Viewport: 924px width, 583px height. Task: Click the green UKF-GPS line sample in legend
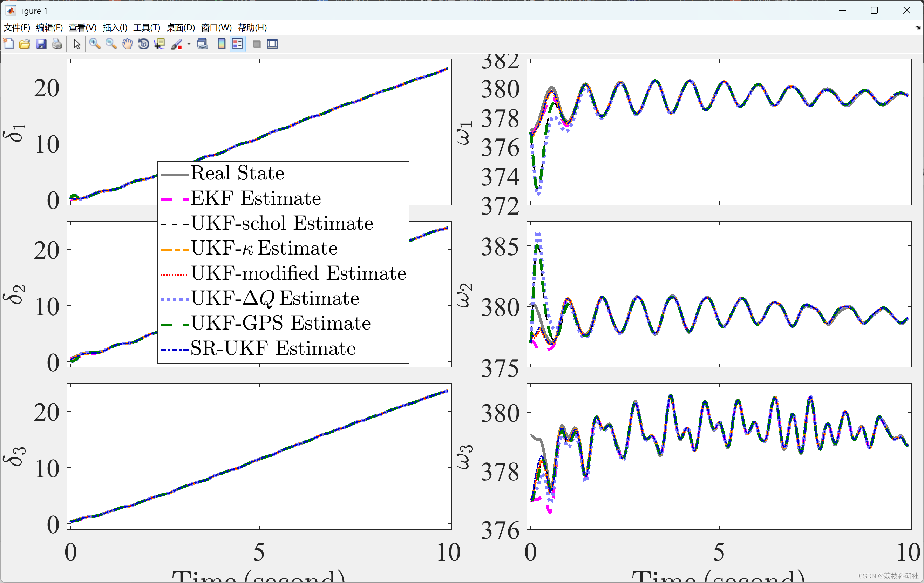click(175, 325)
